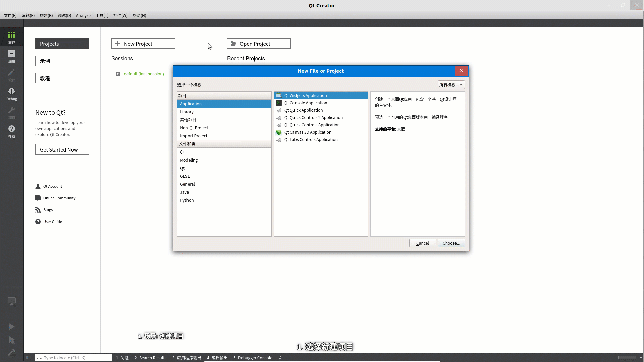Viewport: 644px width, 362px height.
Task: Expand the default last session entry
Action: click(x=118, y=74)
